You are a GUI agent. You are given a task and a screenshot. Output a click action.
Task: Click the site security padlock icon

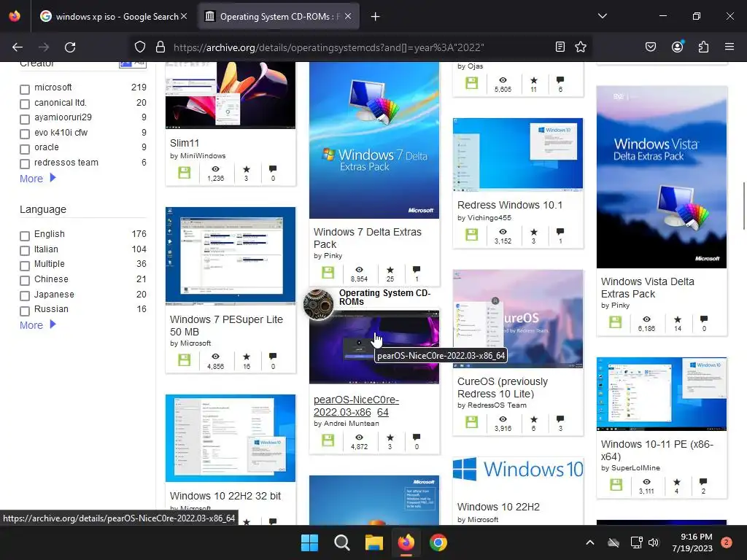click(160, 47)
